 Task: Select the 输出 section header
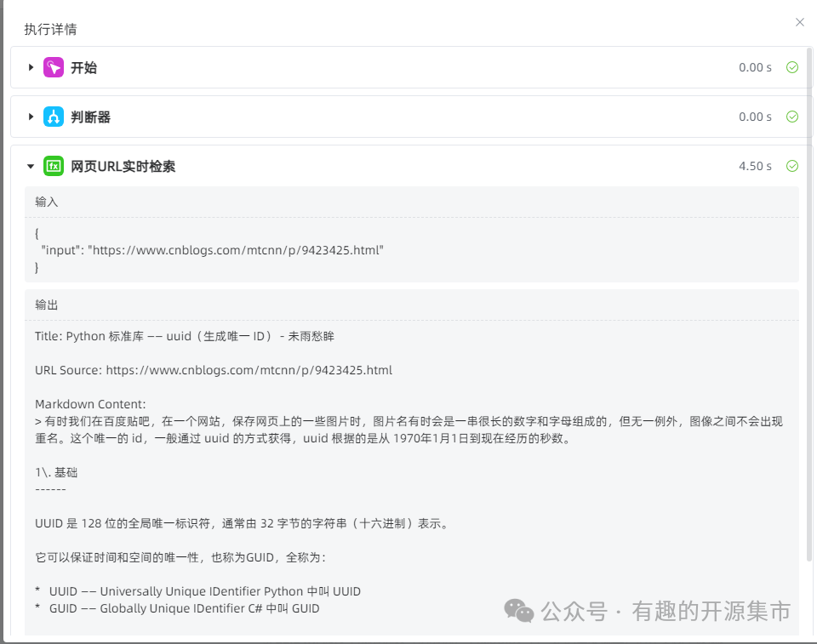(x=45, y=305)
